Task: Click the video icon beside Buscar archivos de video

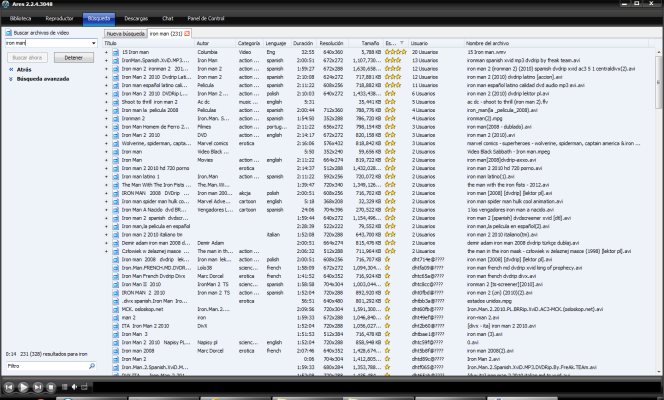Action: [8, 33]
